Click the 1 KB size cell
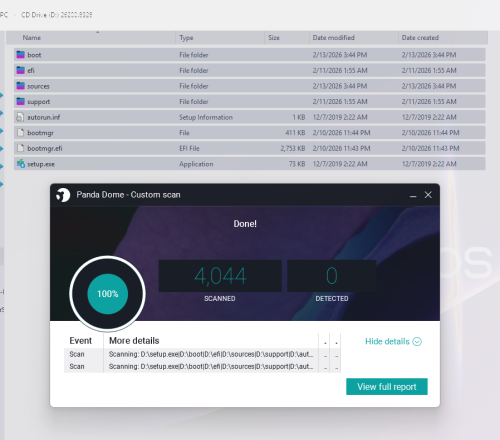Viewport: 500px width, 440px height. [299, 117]
